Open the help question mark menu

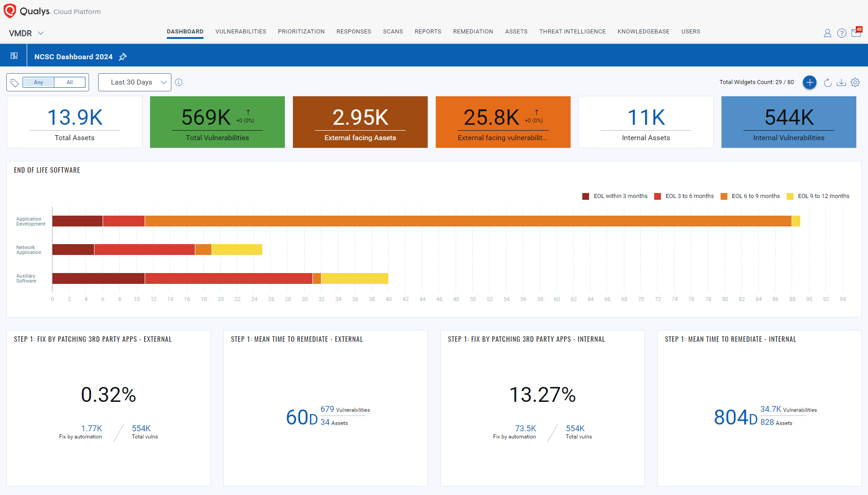tap(841, 33)
